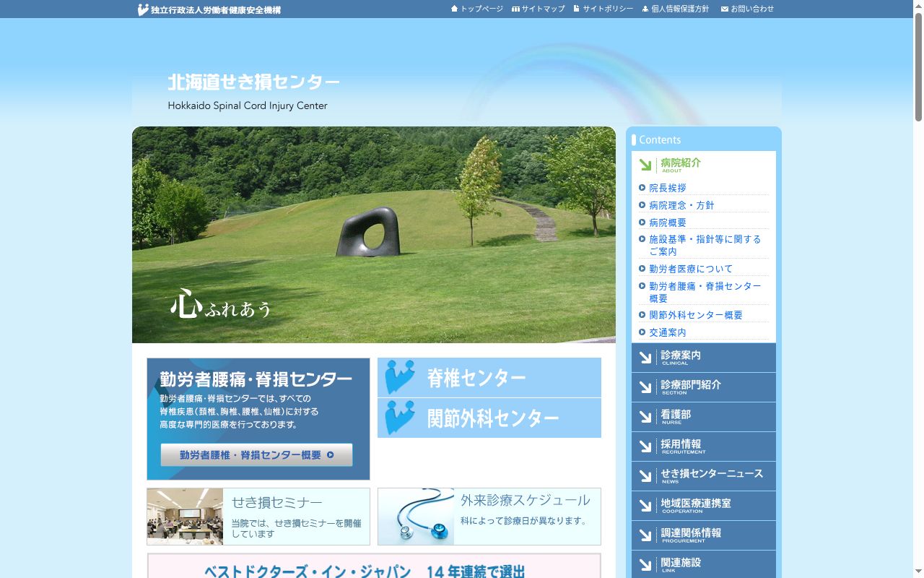This screenshot has height=578, width=924.
Task: Click the page vertical scrollbar thumb
Action: (x=918, y=66)
